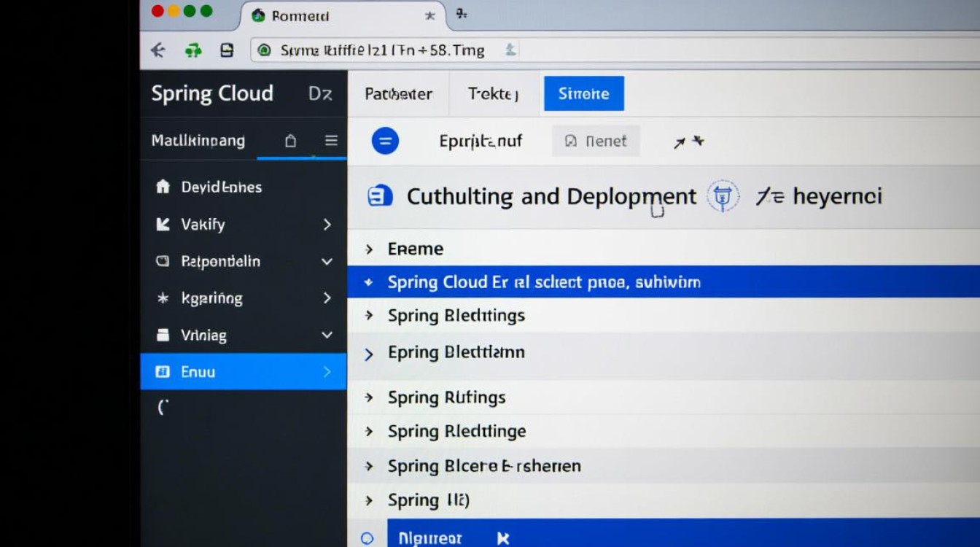Select the Romnerd browser tab
The image size is (980, 547).
[x=343, y=15]
